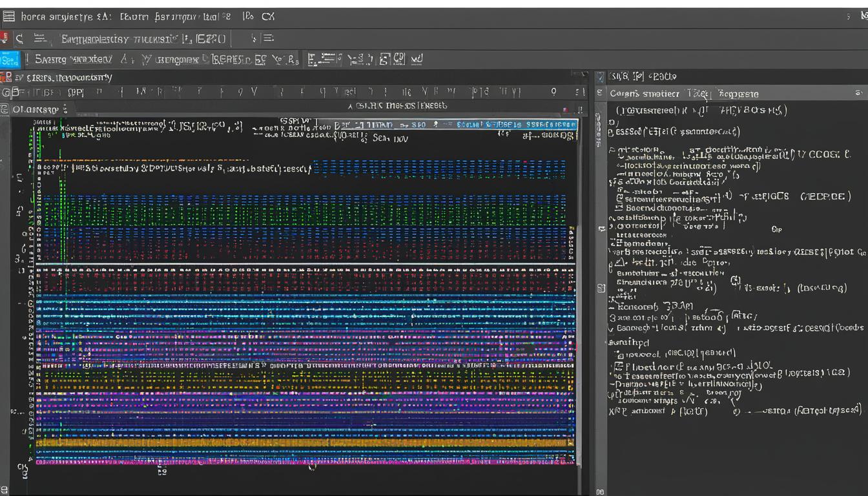Expand the A caret on the chart header label

[x=350, y=106]
